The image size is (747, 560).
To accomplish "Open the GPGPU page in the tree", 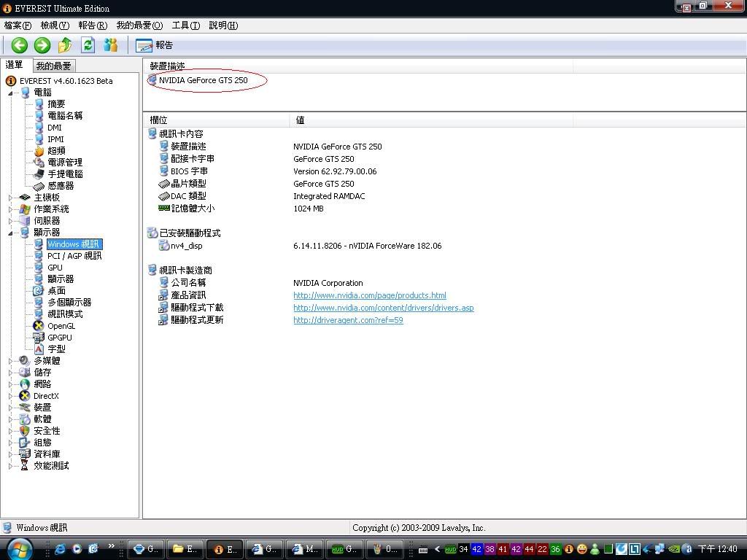I will [59, 338].
